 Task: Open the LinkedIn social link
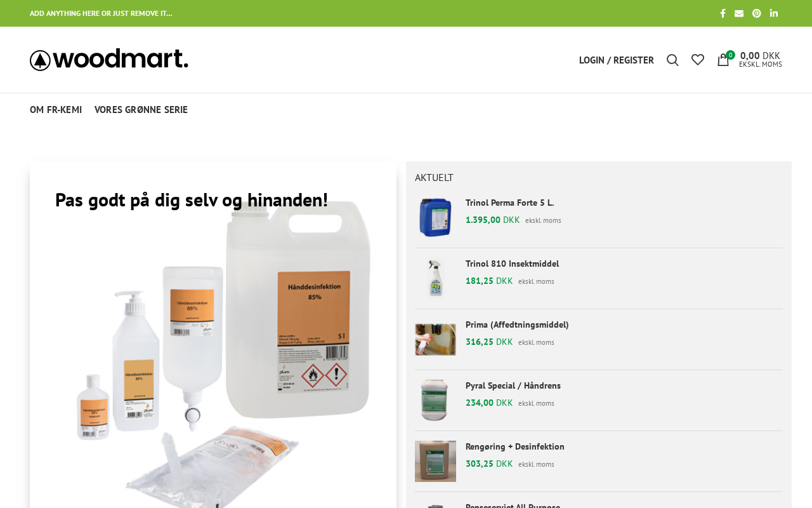774,13
